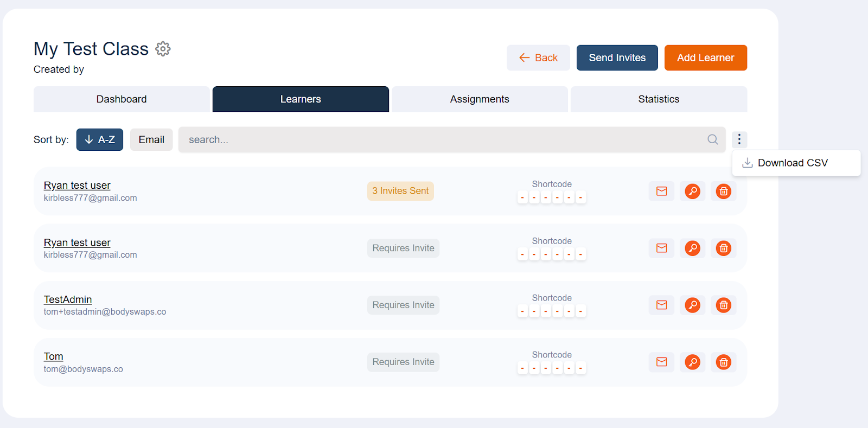Click the Send Invites button

pos(617,58)
